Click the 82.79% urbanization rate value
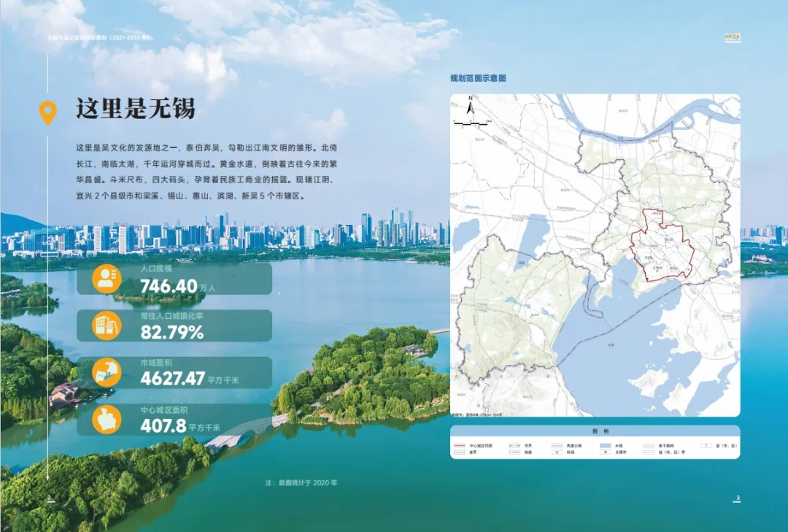The width and height of the screenshot is (788, 532). (172, 332)
